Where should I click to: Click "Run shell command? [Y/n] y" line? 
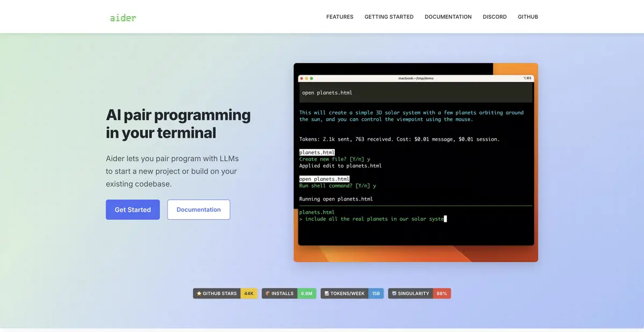(x=338, y=186)
